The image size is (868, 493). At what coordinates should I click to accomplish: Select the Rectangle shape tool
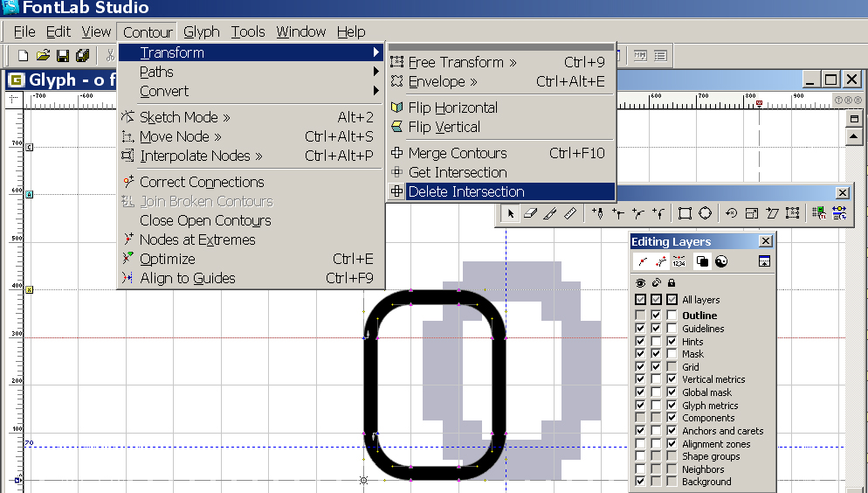click(685, 213)
